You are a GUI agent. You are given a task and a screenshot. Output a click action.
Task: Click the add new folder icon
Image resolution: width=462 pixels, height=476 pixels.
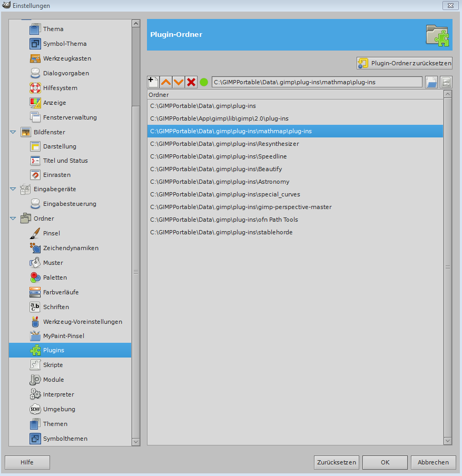tap(153, 82)
